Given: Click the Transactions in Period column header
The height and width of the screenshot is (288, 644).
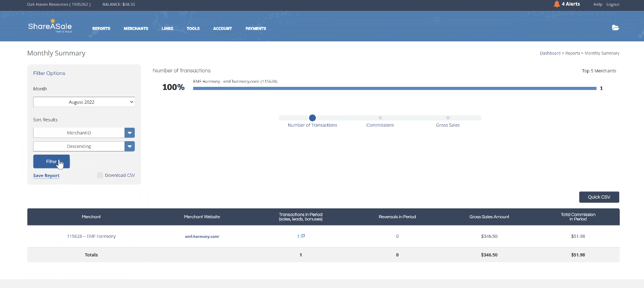Looking at the screenshot, I should 301,217.
